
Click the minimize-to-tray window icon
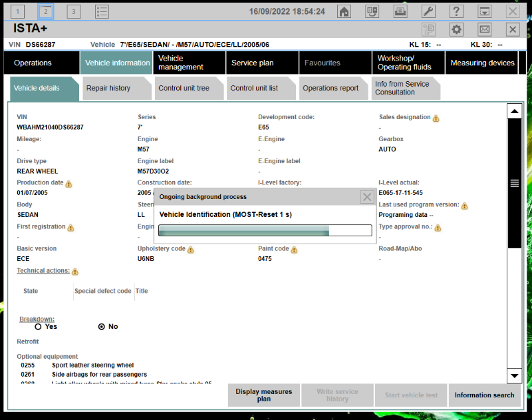click(485, 12)
